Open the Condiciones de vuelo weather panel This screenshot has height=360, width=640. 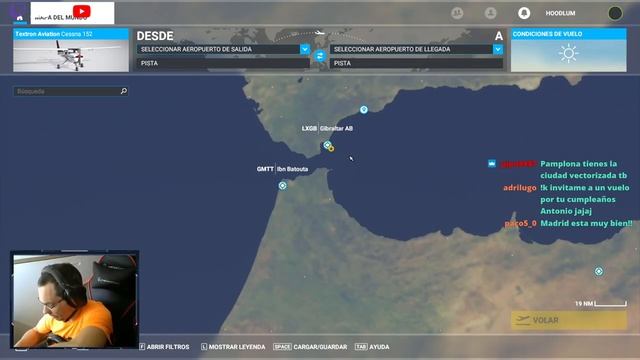coord(569,50)
